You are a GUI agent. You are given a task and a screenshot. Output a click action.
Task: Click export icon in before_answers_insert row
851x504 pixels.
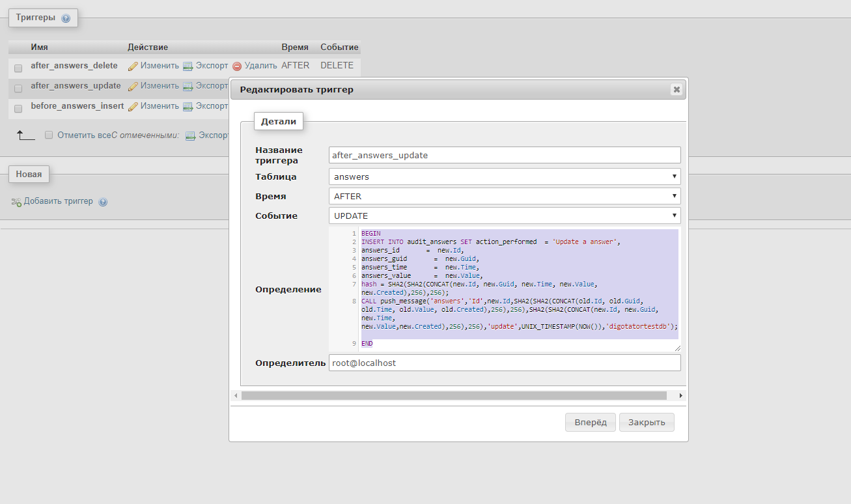188,106
